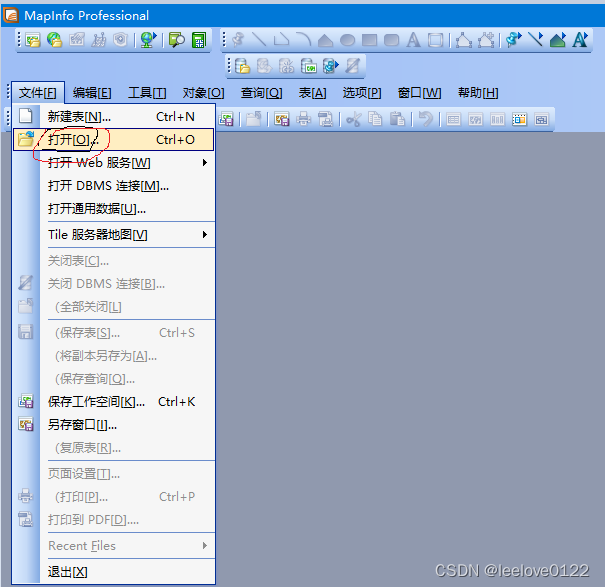
Task: Choose 打开[O]... in the File menu
Action: [x=114, y=139]
